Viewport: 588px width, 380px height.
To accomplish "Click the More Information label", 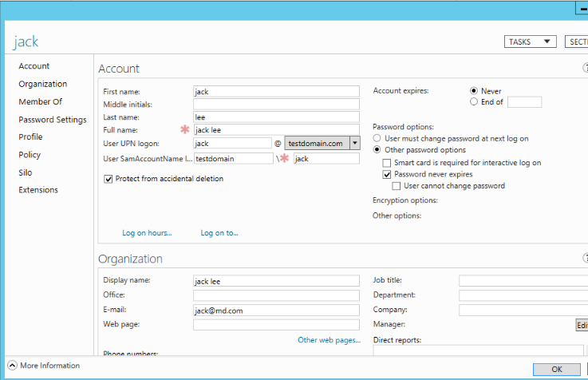I will pos(50,366).
